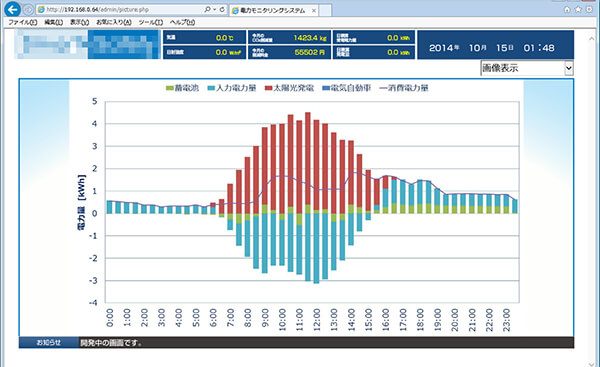Open the search dropdown arrow in address bar

point(215,9)
